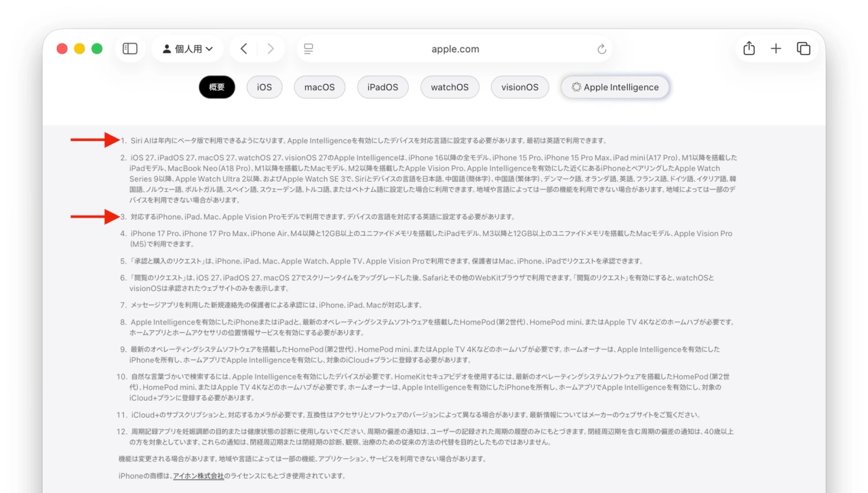The image size is (868, 493).
Task: Click footnote starting 'iCloud+のサブスクリプションと'
Action: [x=415, y=415]
